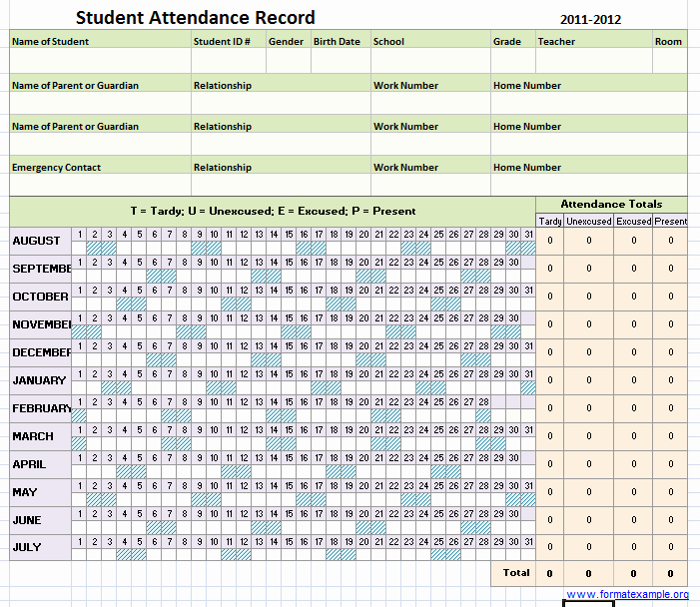The image size is (700, 607).
Task: Select the MARCH month label
Action: point(40,436)
